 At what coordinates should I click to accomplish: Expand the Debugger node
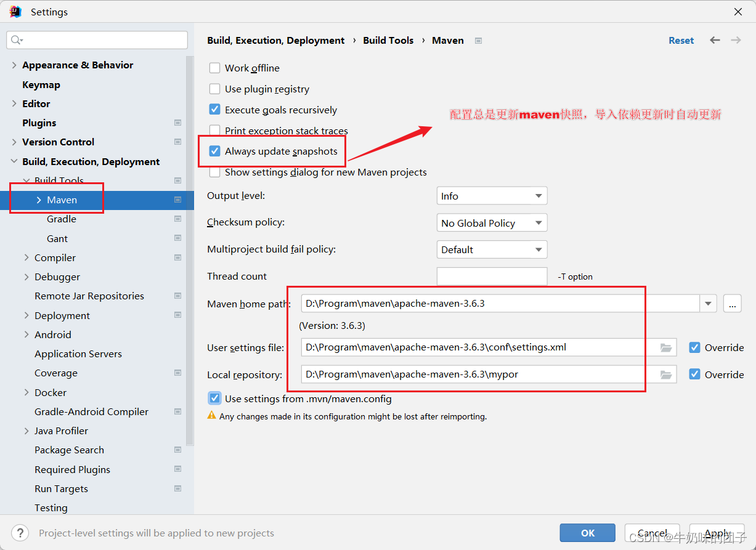pos(26,277)
